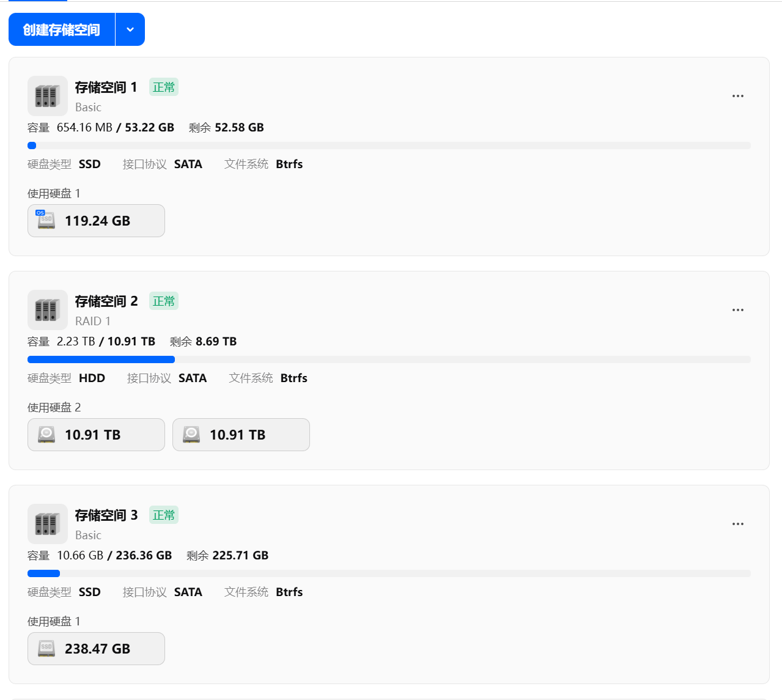Click the 238.47 GB SSD disk icon
Viewport: 782px width, 700px height.
46,649
